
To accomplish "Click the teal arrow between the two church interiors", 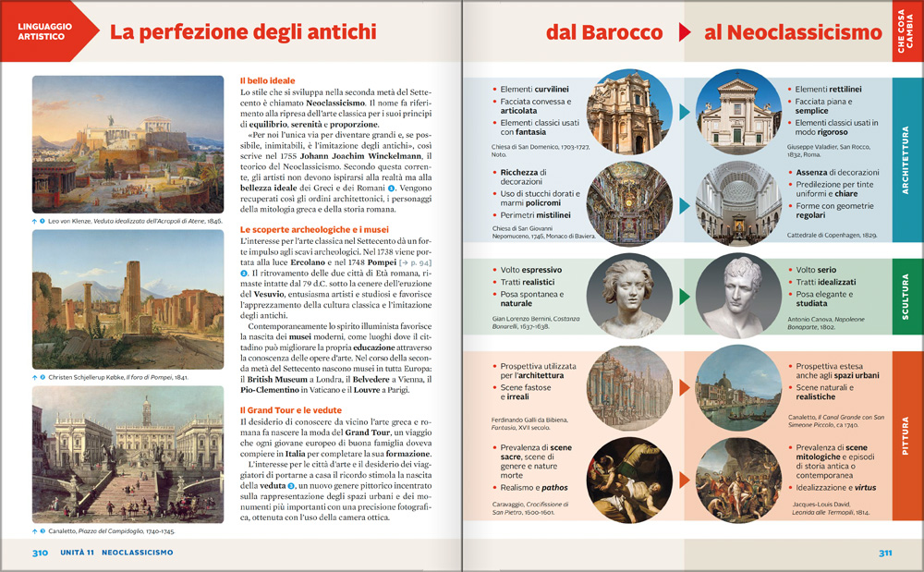I will [x=684, y=205].
